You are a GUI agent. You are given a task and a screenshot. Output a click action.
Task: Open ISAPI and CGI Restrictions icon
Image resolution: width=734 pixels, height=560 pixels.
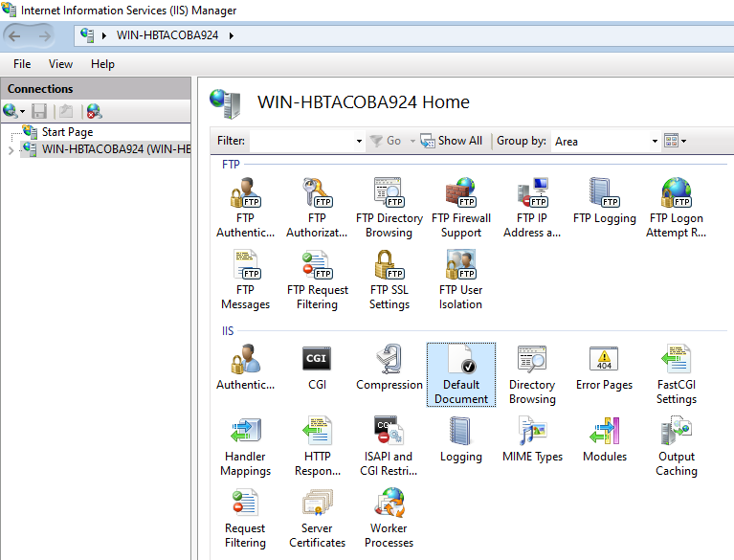click(x=389, y=447)
